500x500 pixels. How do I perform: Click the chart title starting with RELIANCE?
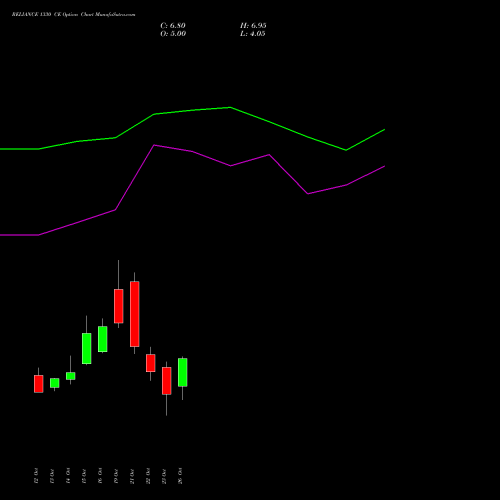74,15
